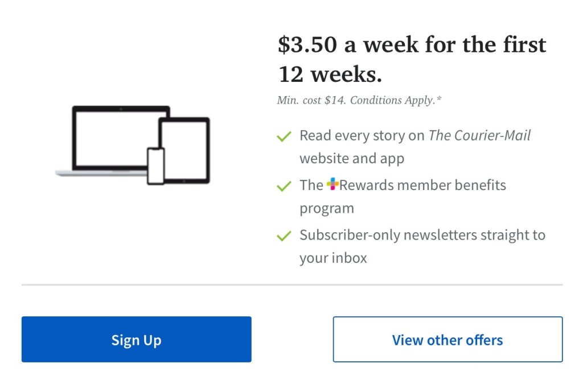
Task: Select the your inbox text
Action: point(333,258)
